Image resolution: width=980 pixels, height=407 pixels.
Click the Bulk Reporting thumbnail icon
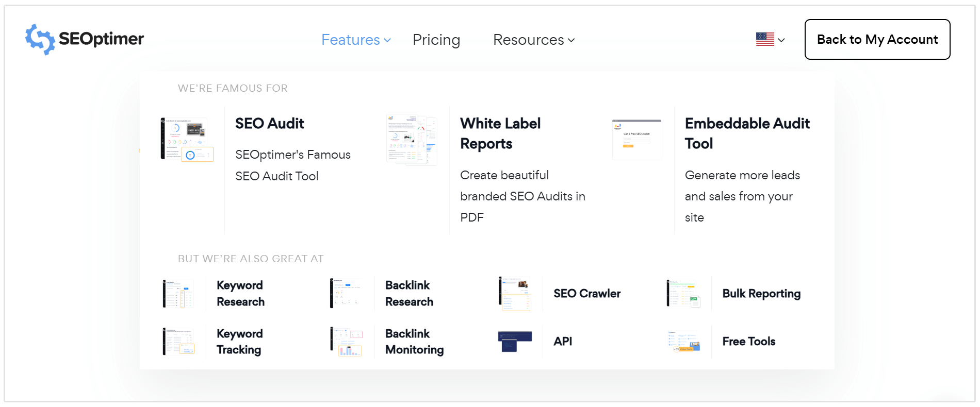684,294
